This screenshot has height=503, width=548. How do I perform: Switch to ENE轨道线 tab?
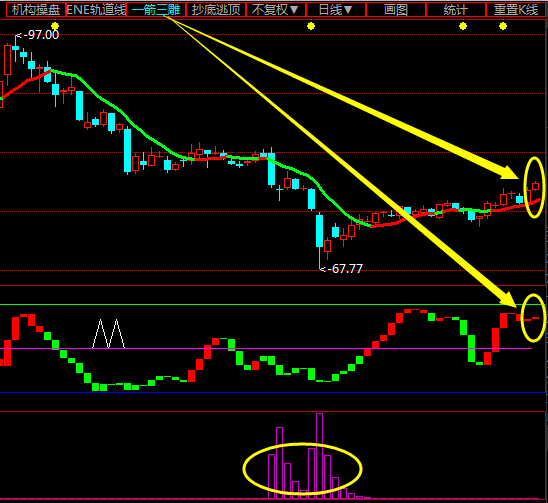96,9
